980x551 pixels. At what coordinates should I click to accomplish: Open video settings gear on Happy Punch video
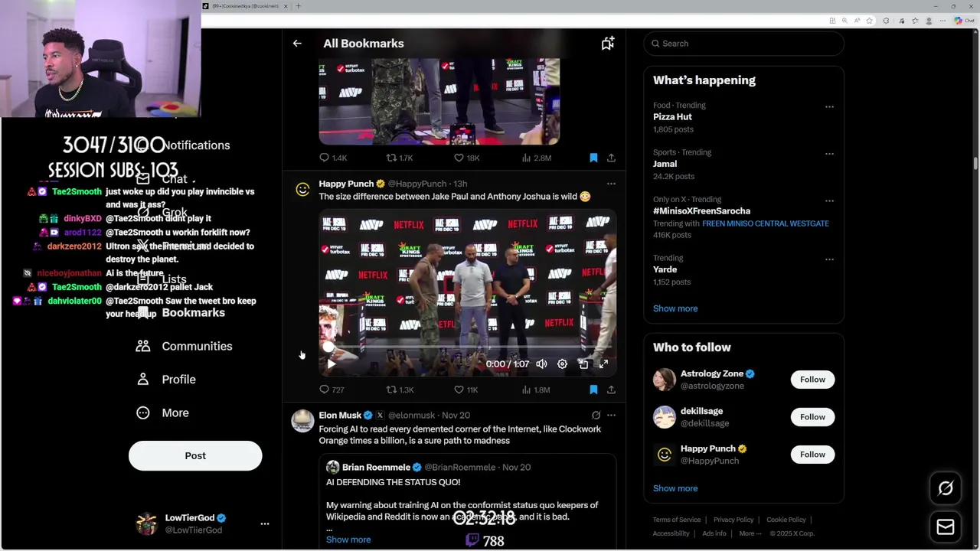point(562,364)
